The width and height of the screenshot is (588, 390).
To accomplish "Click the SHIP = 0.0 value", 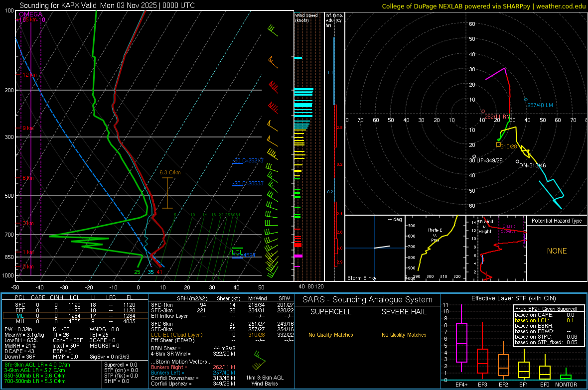I will (117, 381).
